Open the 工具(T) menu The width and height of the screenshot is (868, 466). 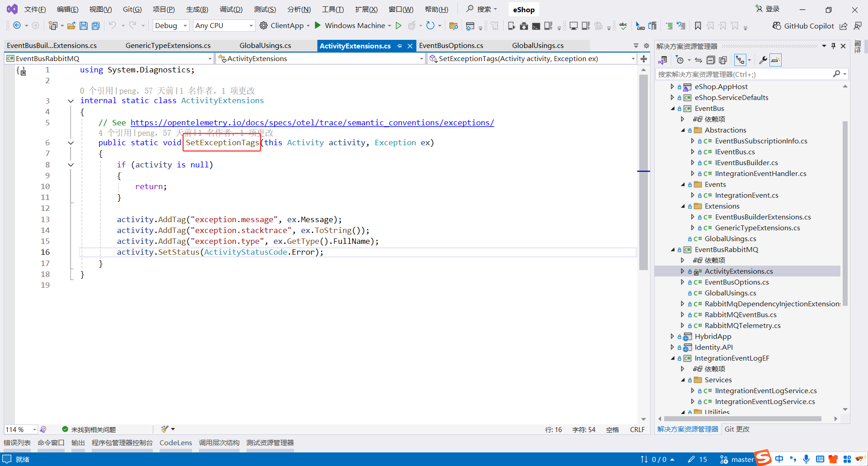(333, 10)
